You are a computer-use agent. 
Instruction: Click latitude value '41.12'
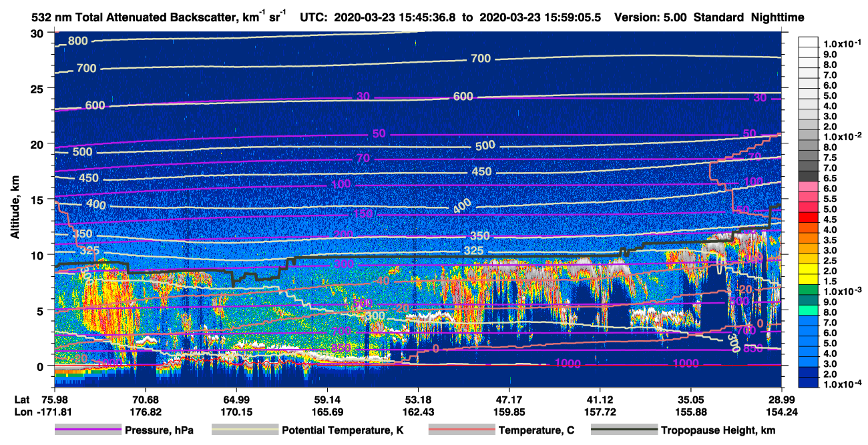pos(600,400)
